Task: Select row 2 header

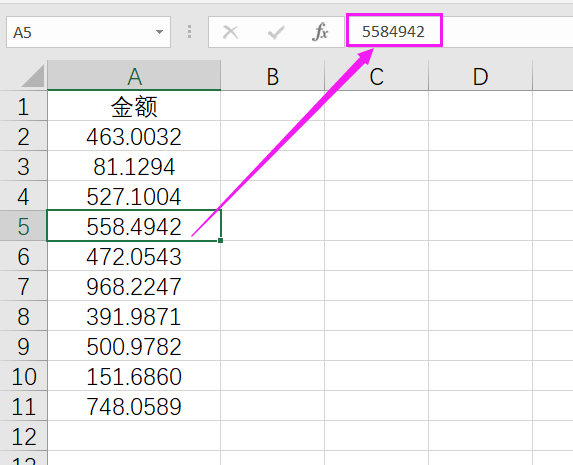Action: coord(23,136)
